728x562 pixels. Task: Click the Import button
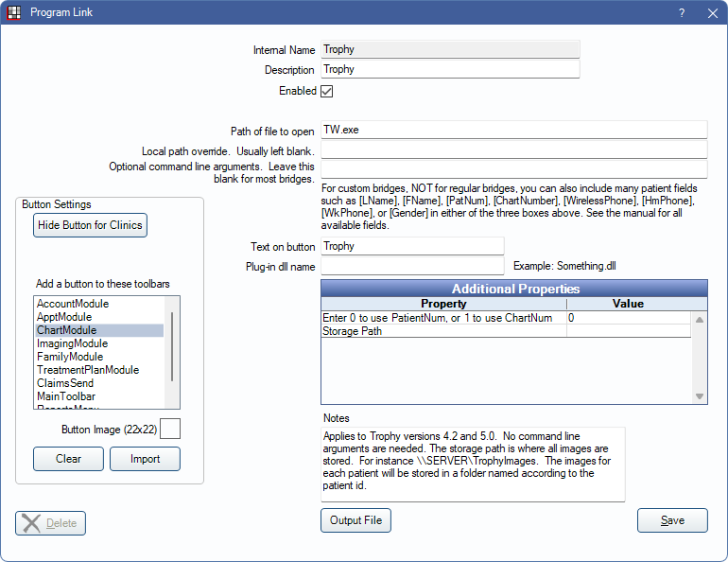145,459
